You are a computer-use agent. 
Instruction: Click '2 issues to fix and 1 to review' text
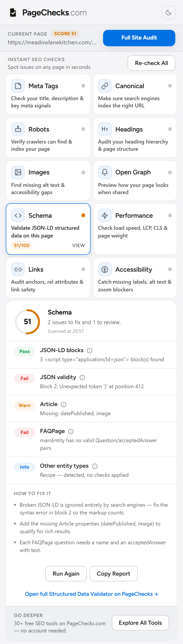tap(84, 322)
